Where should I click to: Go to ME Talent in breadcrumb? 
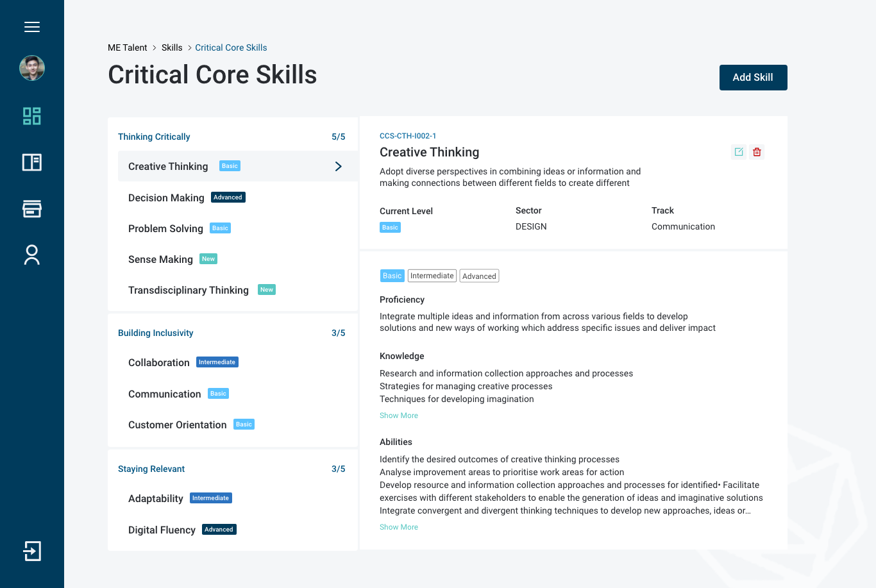(x=127, y=47)
